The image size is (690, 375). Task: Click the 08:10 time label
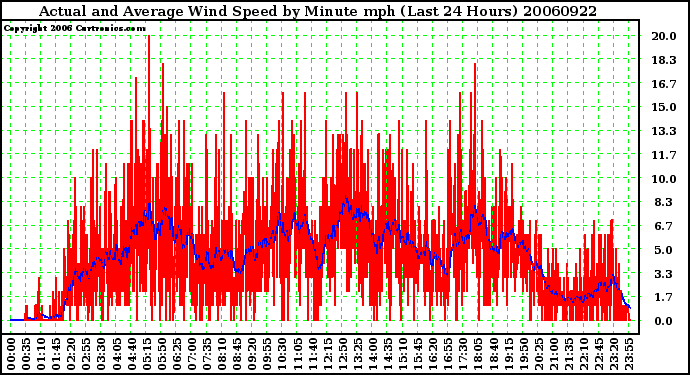[x=222, y=354]
